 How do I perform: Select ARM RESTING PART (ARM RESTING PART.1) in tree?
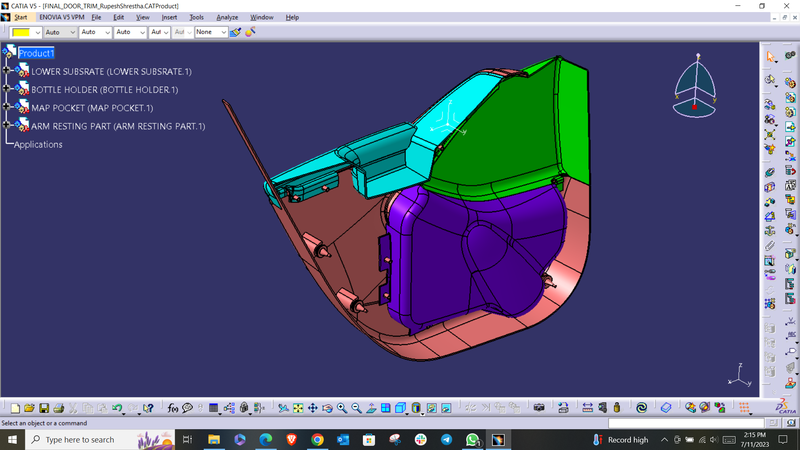pyautogui.click(x=118, y=126)
